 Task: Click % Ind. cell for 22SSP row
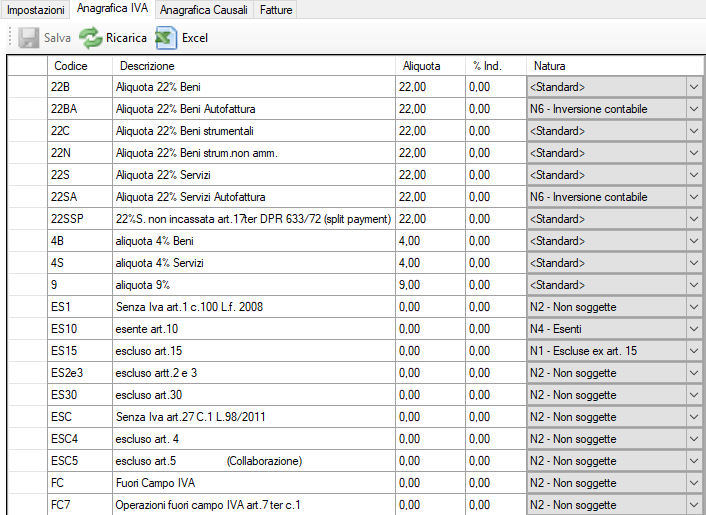pyautogui.click(x=495, y=219)
